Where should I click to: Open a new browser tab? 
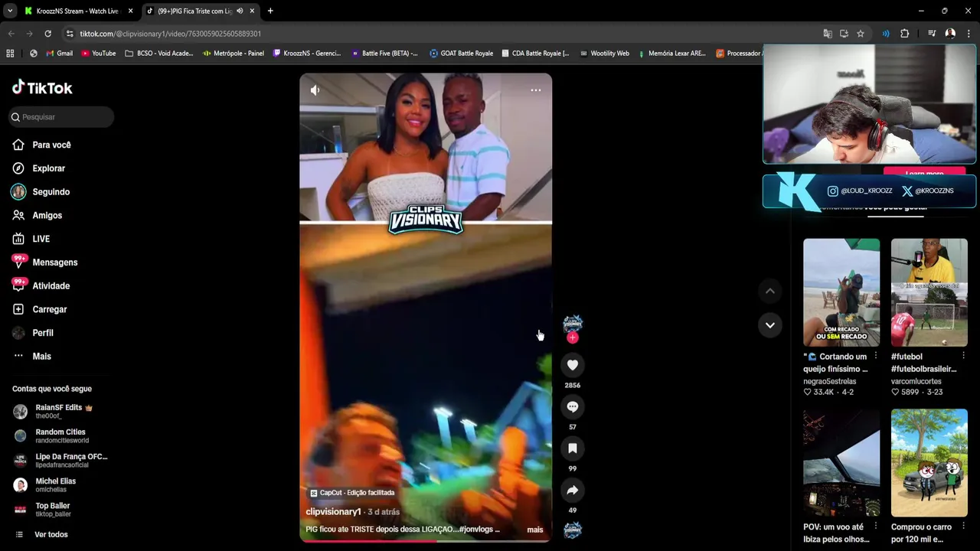click(270, 11)
